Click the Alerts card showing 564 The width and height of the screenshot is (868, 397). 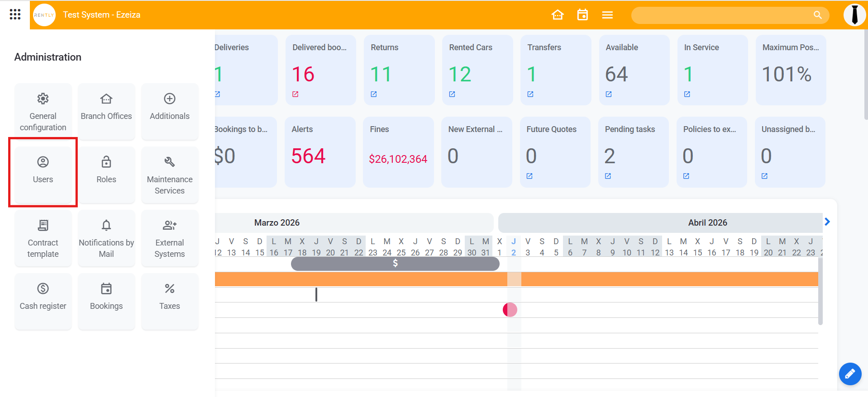click(320, 151)
